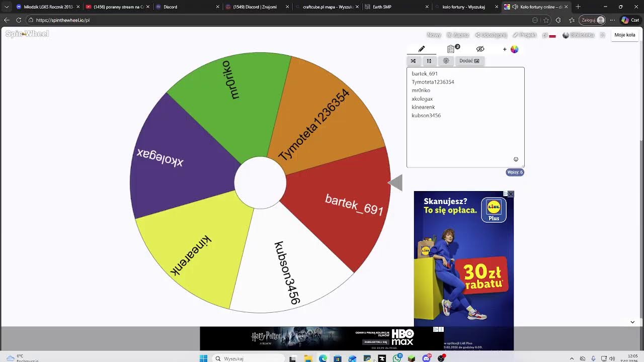The width and height of the screenshot is (644, 362).
Task: Open Windows Start menu
Action: pyautogui.click(x=203, y=358)
